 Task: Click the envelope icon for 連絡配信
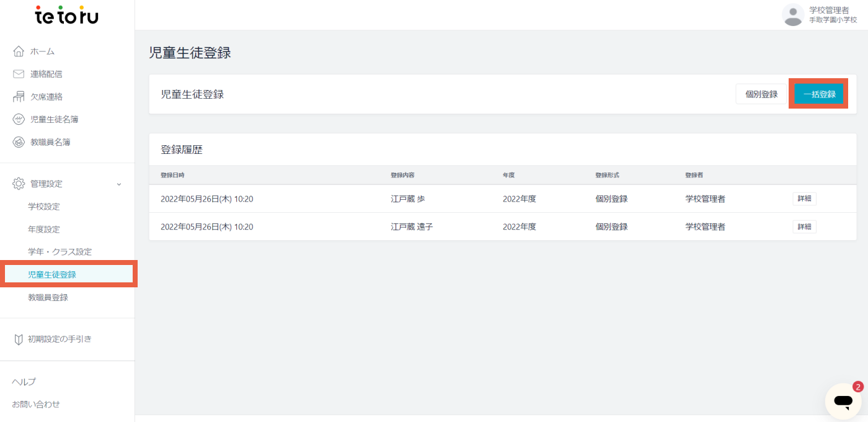point(19,74)
